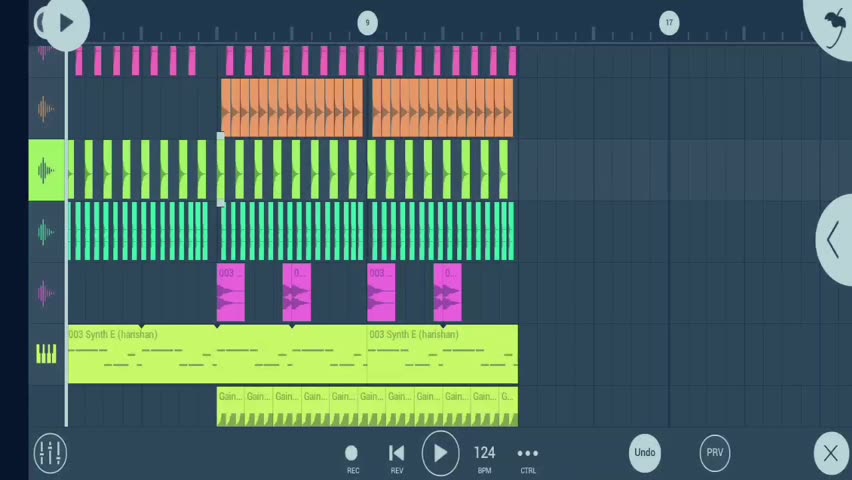Jump to bar 17 marker on ruler
This screenshot has width=852, height=480.
click(x=669, y=23)
